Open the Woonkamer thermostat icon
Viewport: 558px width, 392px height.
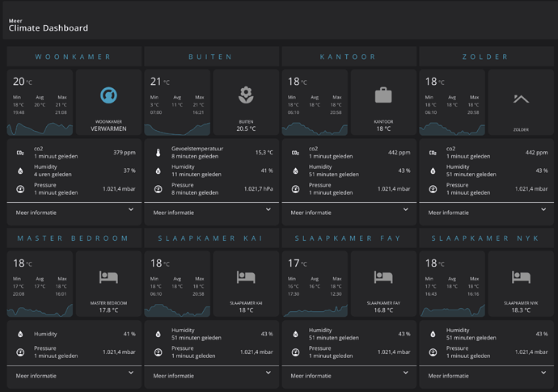pos(108,95)
